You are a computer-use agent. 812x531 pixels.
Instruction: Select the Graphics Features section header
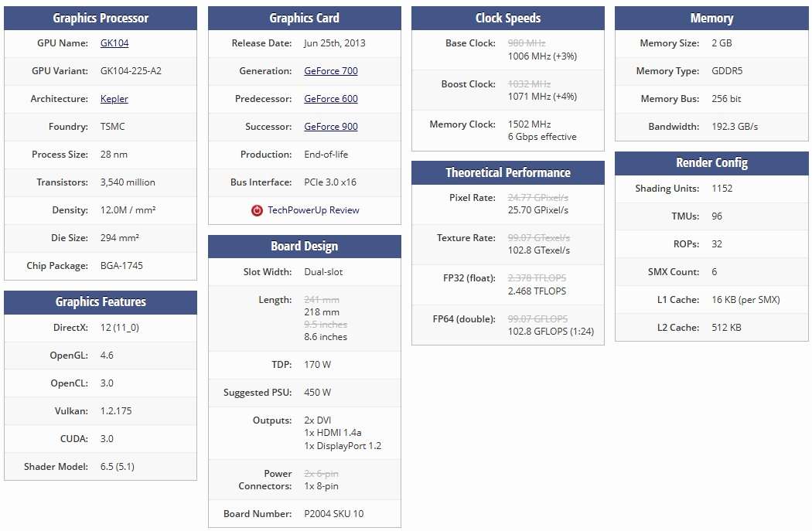[101, 301]
